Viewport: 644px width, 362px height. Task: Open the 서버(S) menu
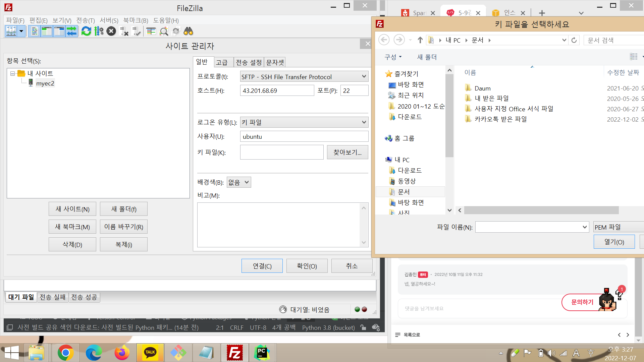pyautogui.click(x=109, y=20)
